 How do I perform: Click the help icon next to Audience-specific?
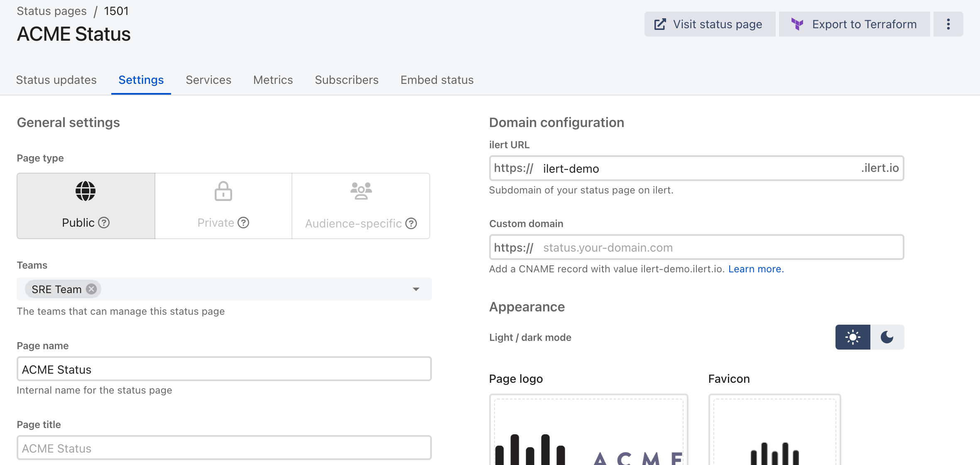point(411,224)
